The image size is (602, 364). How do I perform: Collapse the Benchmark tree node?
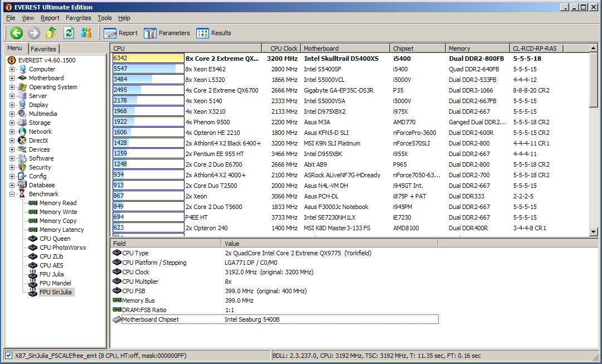[12, 195]
